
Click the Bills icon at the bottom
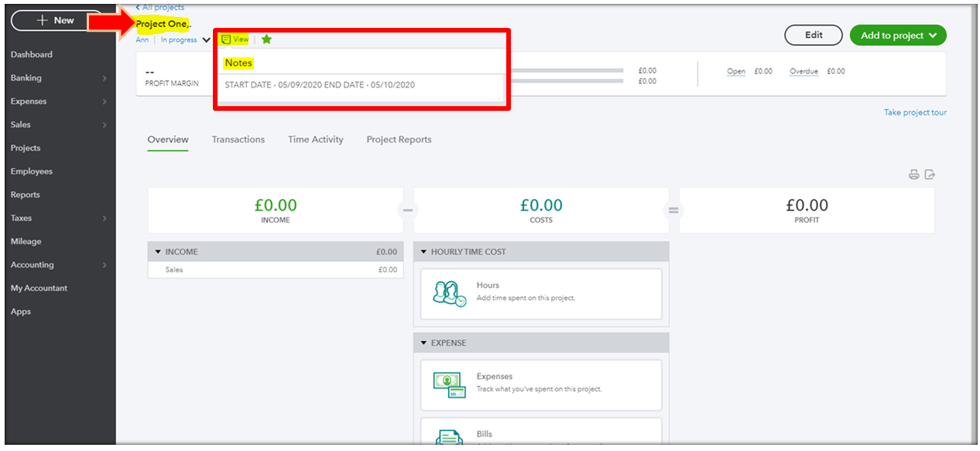(447, 434)
